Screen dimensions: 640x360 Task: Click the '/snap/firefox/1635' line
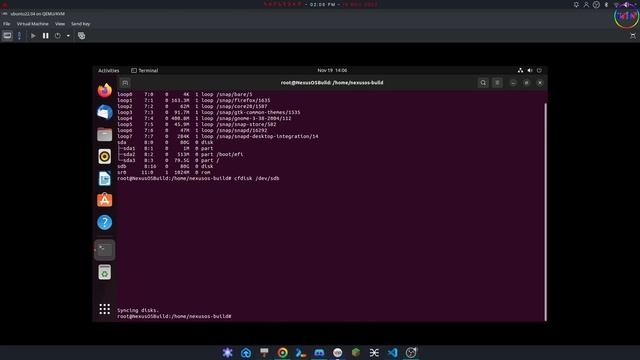[243, 100]
